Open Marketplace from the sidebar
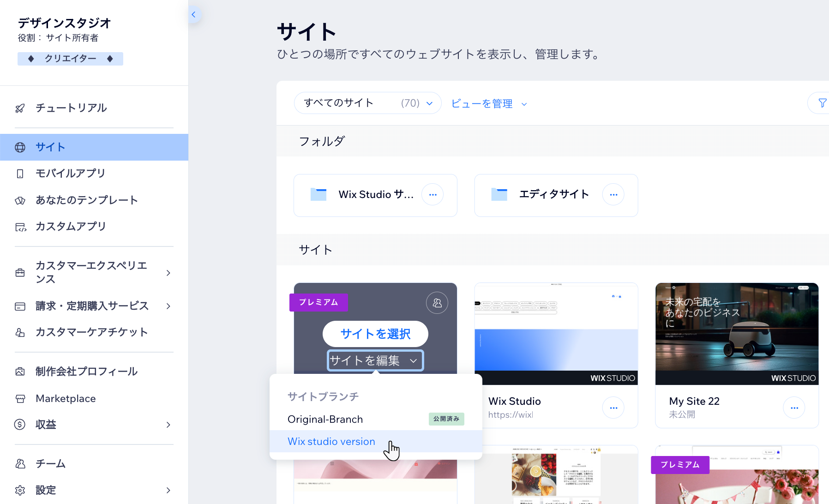The height and width of the screenshot is (504, 829). click(x=66, y=399)
